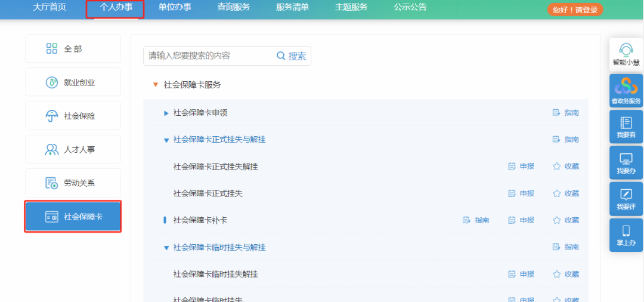Image resolution: width=644 pixels, height=302 pixels.
Task: Click the 劳动关系 document icon
Action: tap(52, 183)
